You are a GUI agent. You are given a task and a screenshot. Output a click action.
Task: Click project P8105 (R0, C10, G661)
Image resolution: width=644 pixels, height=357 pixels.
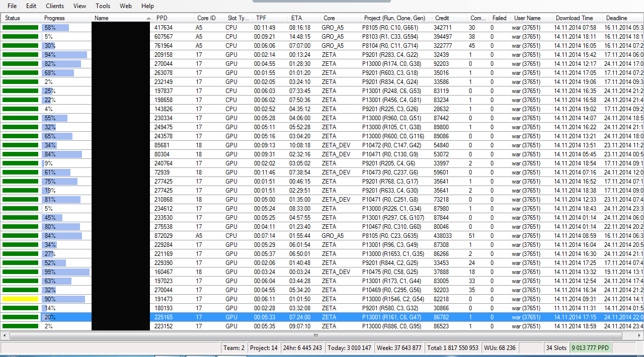click(x=390, y=28)
